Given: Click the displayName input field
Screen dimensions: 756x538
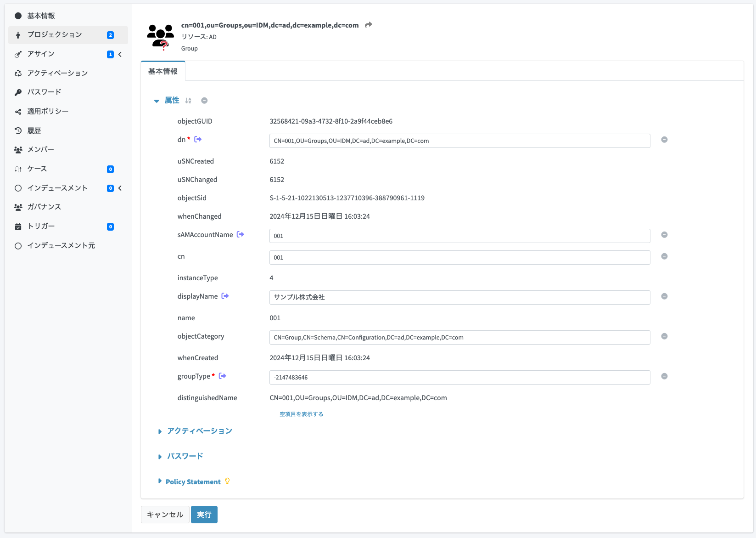Looking at the screenshot, I should 459,297.
